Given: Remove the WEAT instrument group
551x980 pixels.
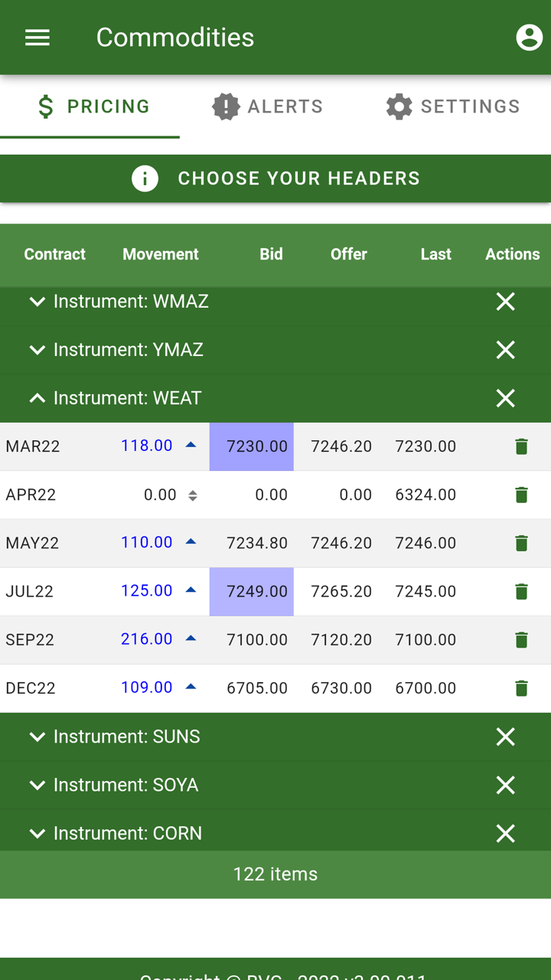Looking at the screenshot, I should 505,398.
